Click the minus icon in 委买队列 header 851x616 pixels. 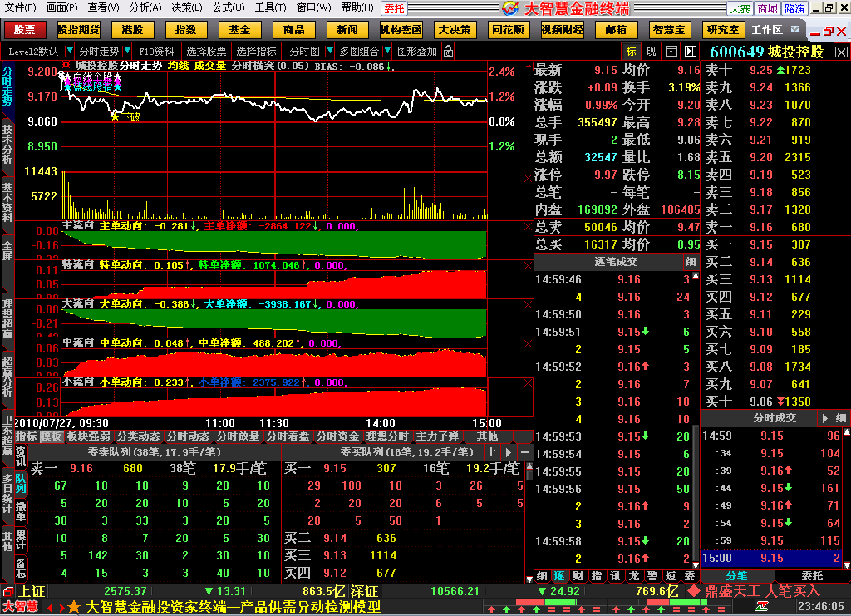pyautogui.click(x=525, y=451)
